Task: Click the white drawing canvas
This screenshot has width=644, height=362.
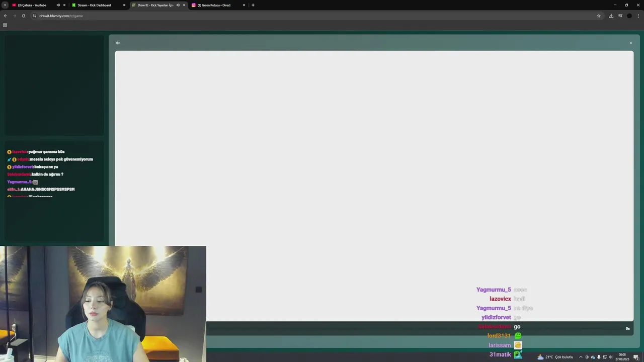Action: coord(374,186)
